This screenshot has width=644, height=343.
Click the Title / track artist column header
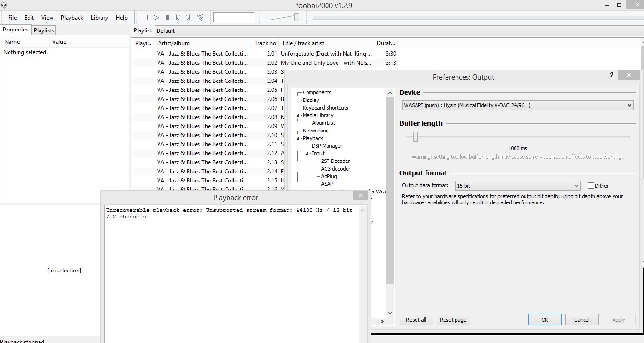click(326, 43)
